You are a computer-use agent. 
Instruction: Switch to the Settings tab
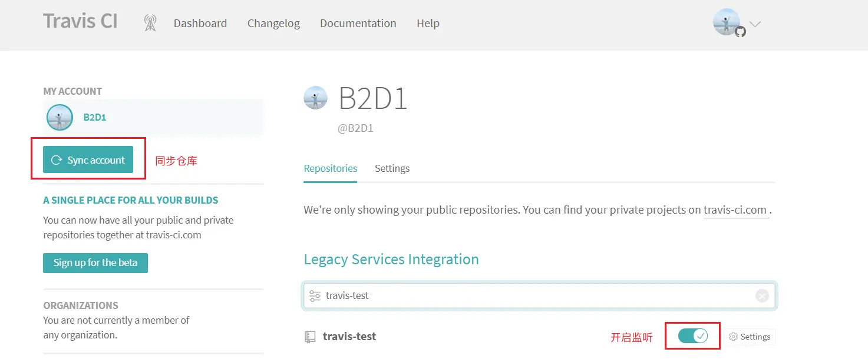(x=392, y=168)
